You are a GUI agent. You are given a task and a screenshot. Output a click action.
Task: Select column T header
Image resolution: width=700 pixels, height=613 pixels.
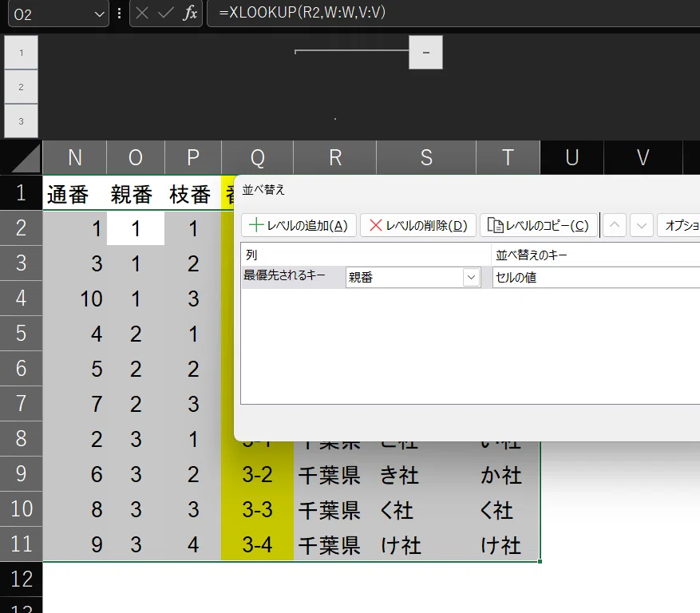point(508,157)
